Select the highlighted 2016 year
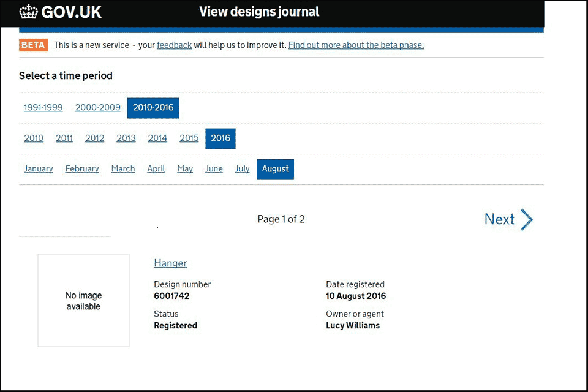This screenshot has width=588, height=392. (221, 138)
